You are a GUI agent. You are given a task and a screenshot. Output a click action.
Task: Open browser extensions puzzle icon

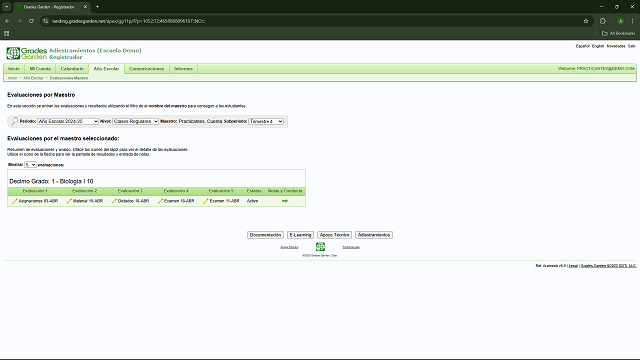coord(603,21)
